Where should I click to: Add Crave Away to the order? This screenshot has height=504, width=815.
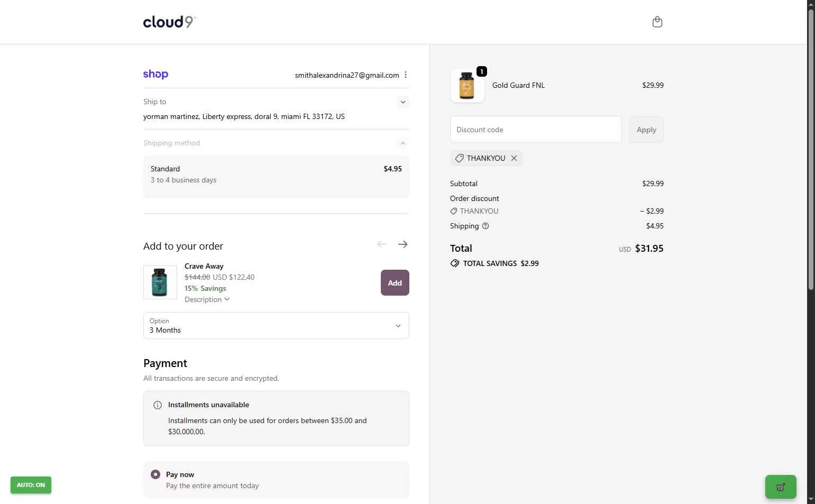[x=395, y=283]
